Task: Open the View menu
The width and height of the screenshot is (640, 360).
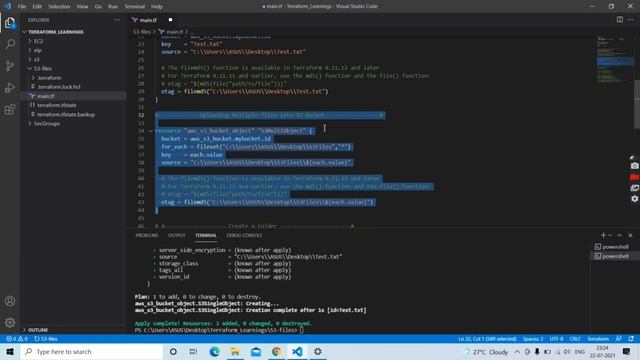Action: click(x=82, y=7)
